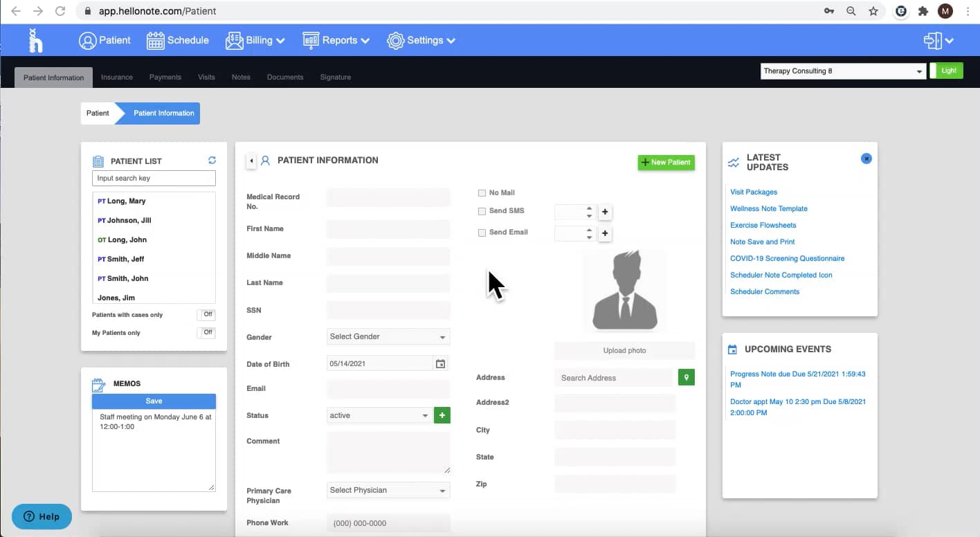Viewport: 980px width, 537px height.
Task: Click the First Name input field
Action: (x=388, y=228)
